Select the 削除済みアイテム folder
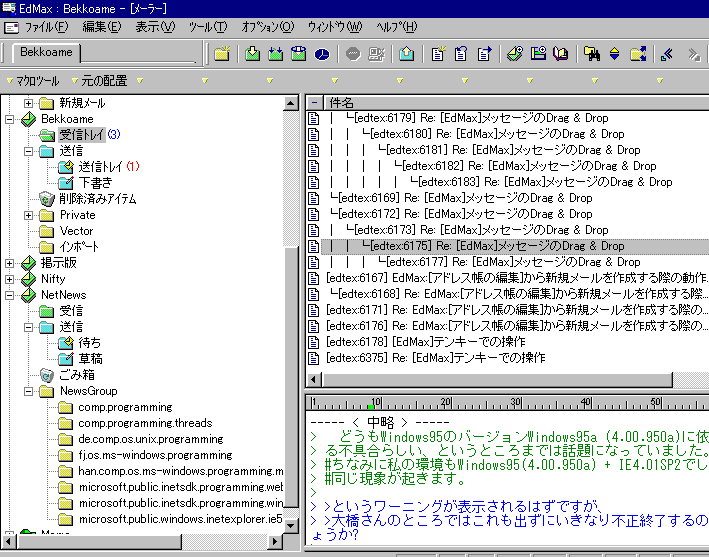This screenshot has width=709, height=557. click(98, 199)
